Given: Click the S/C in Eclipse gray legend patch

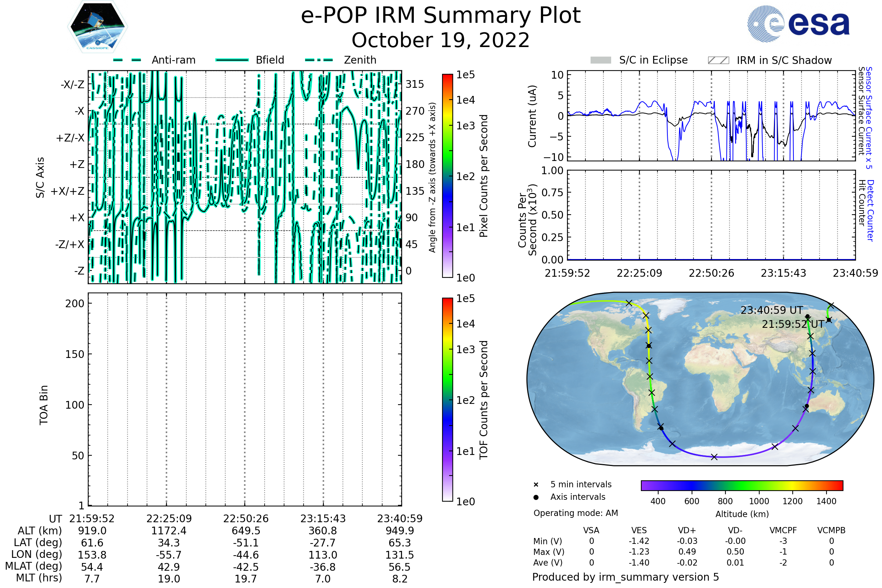Looking at the screenshot, I should (601, 60).
